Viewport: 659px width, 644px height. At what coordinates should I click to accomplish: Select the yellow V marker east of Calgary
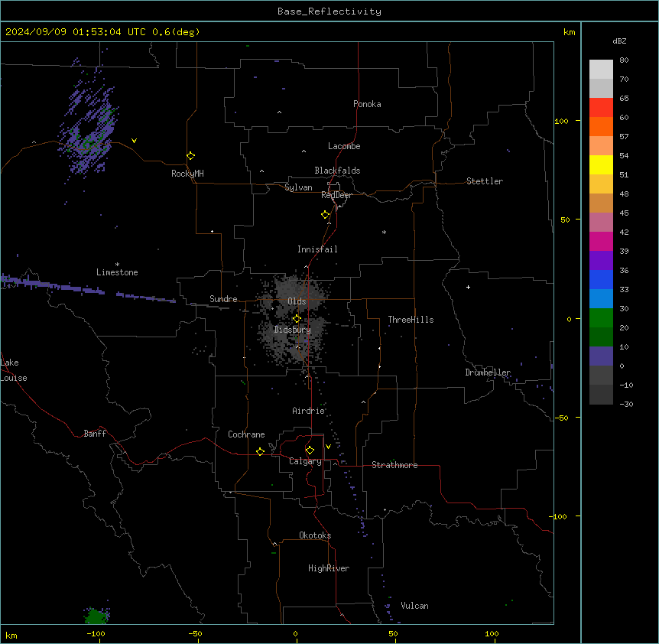[x=328, y=447]
